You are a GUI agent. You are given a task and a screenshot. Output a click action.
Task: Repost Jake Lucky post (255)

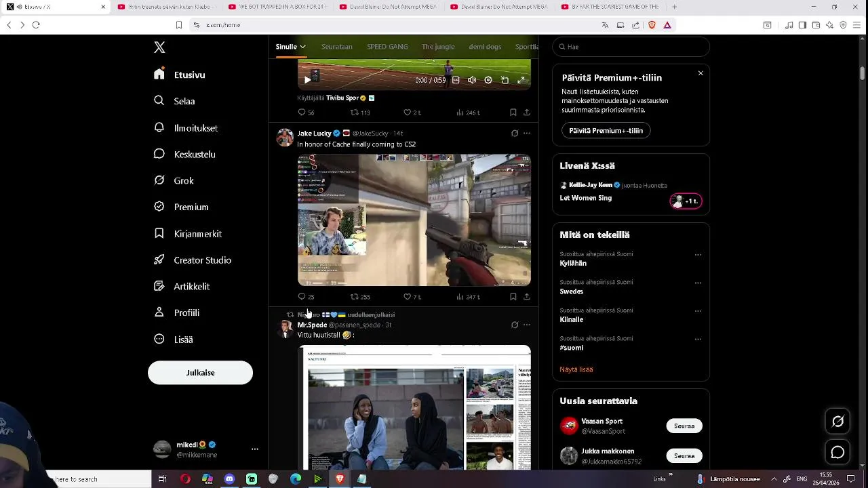[360, 297]
